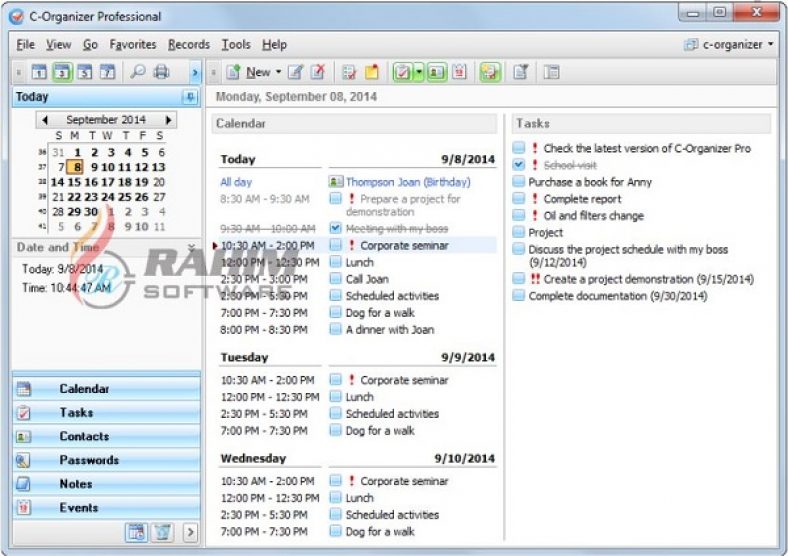Click the highlighted yellow-green toolbar icon
The width and height of the screenshot is (788, 556).
489,72
